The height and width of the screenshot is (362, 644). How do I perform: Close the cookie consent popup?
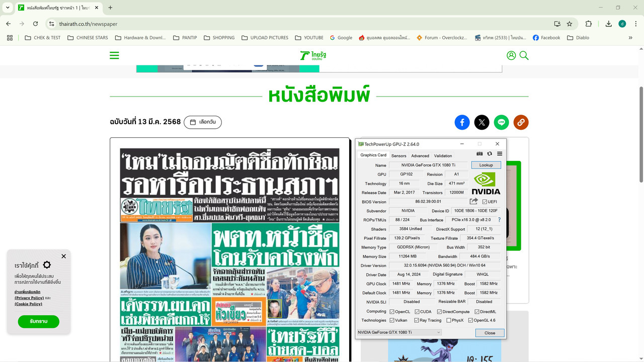click(63, 256)
